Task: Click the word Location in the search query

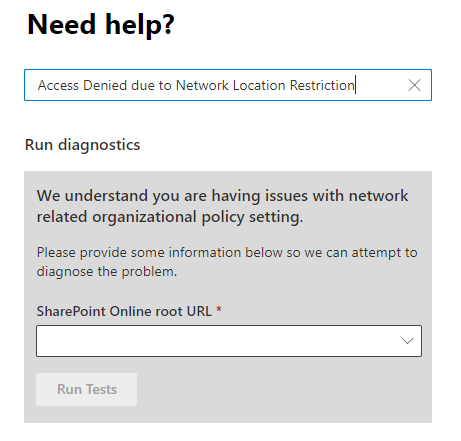Action: (x=259, y=85)
